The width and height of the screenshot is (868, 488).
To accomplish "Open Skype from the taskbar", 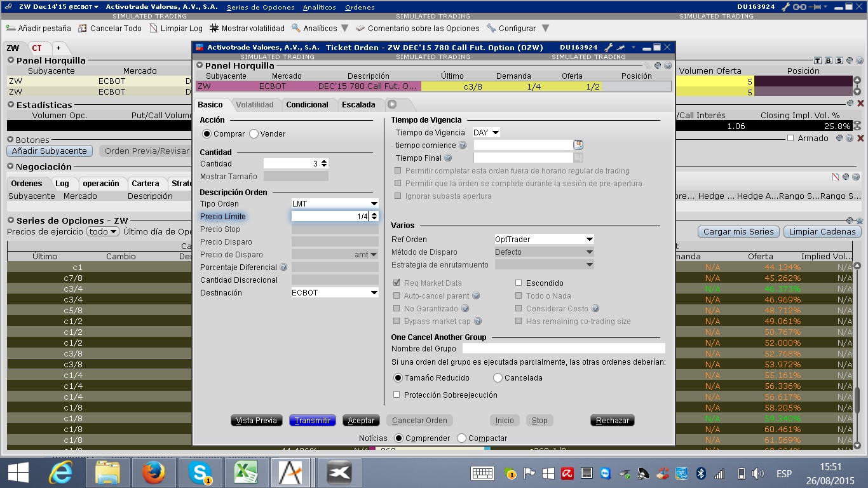I will click(199, 473).
